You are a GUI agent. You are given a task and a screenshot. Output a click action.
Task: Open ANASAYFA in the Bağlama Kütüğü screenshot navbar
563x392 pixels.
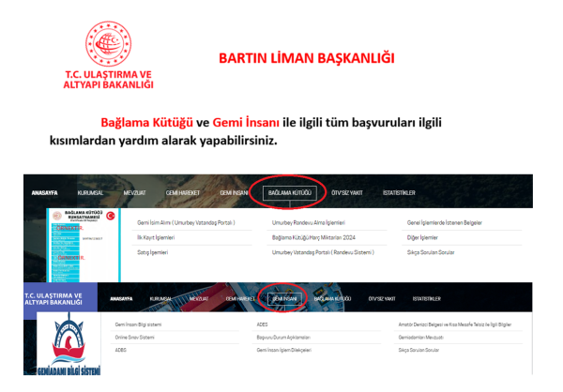click(x=44, y=193)
